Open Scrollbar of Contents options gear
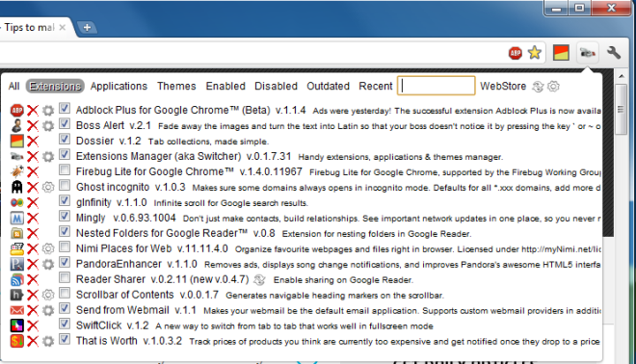This screenshot has width=636, height=364. [x=48, y=295]
